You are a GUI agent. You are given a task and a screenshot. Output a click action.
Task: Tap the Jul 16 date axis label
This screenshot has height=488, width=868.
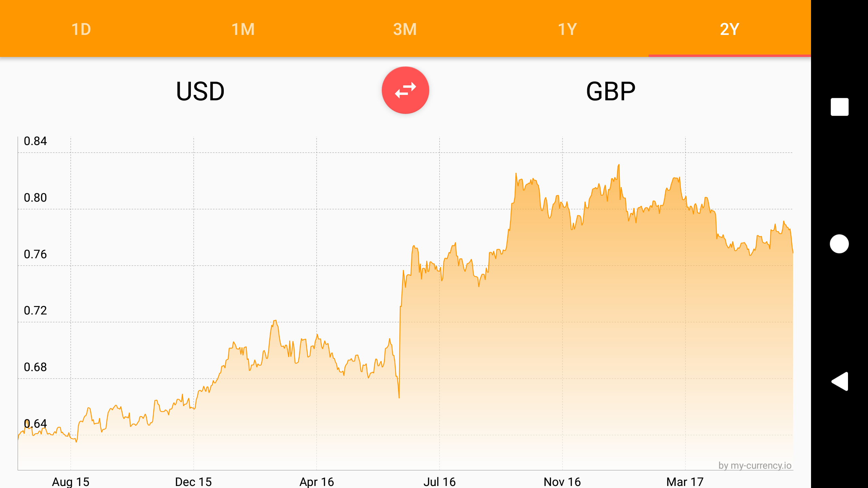[x=439, y=482]
